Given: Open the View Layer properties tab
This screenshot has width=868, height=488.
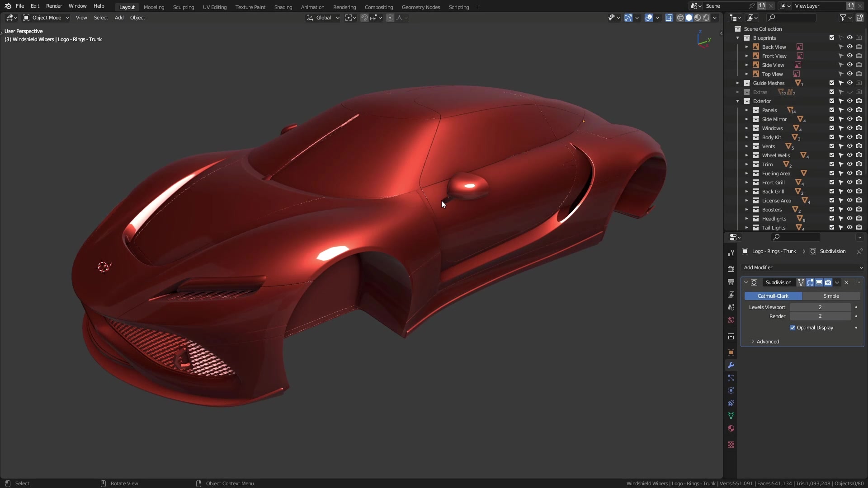Looking at the screenshot, I should point(731,295).
